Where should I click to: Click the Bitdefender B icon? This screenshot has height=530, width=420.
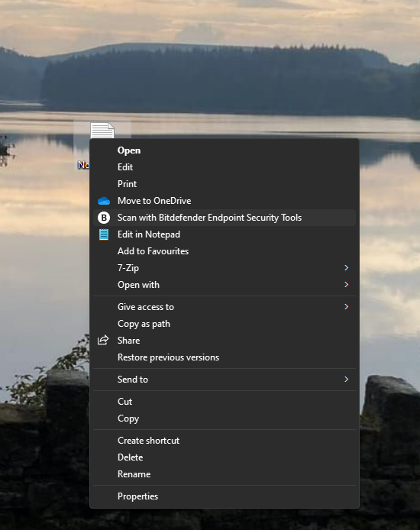(x=104, y=218)
